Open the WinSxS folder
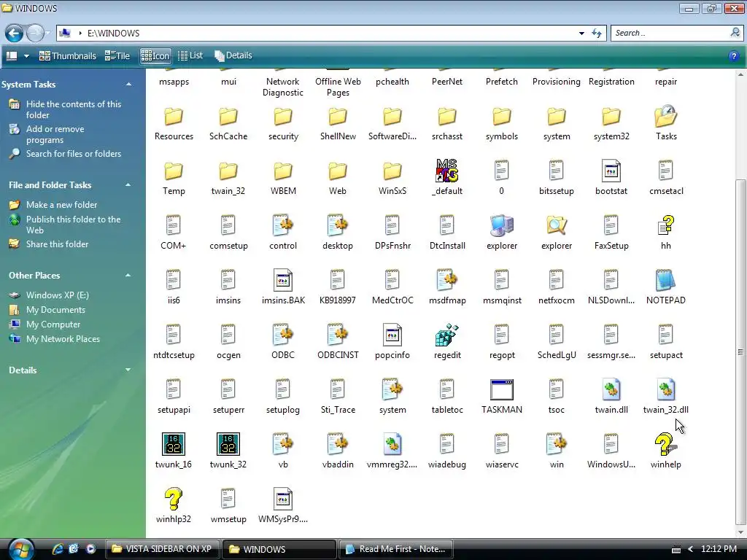This screenshot has width=747, height=560. point(392,171)
